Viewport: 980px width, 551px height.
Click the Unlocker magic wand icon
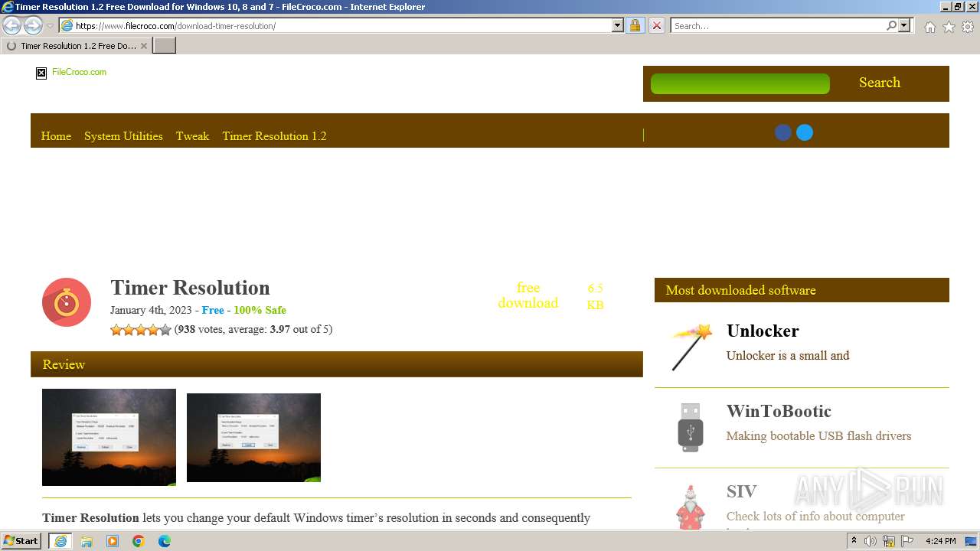[x=691, y=347]
